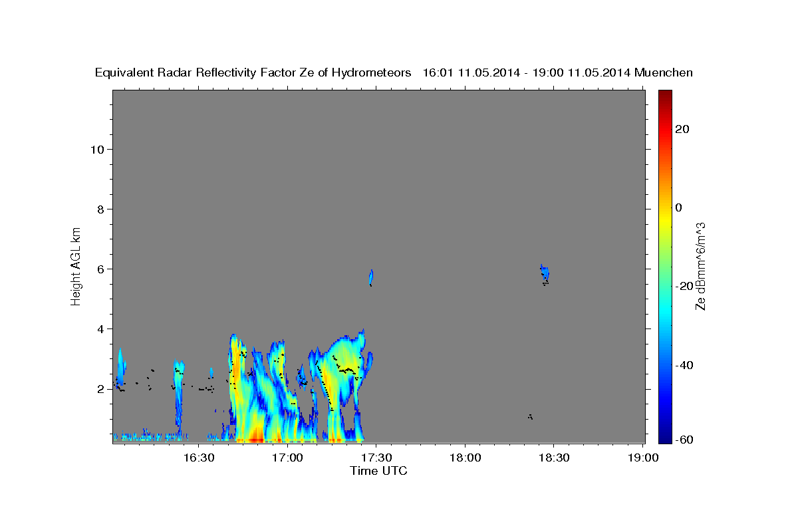Click the height tick label 8
The width and height of the screenshot is (798, 532).
pyautogui.click(x=101, y=209)
